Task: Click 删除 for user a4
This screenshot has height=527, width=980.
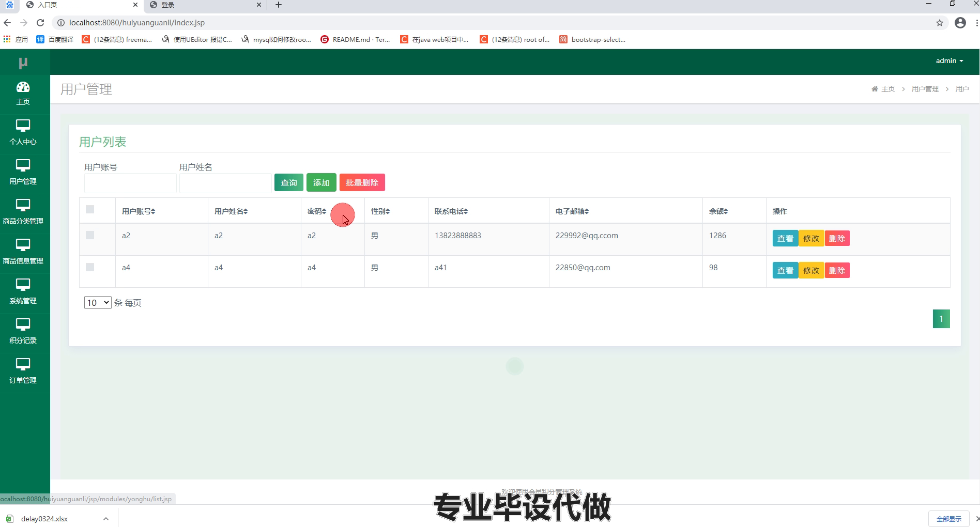Action: [x=837, y=270]
